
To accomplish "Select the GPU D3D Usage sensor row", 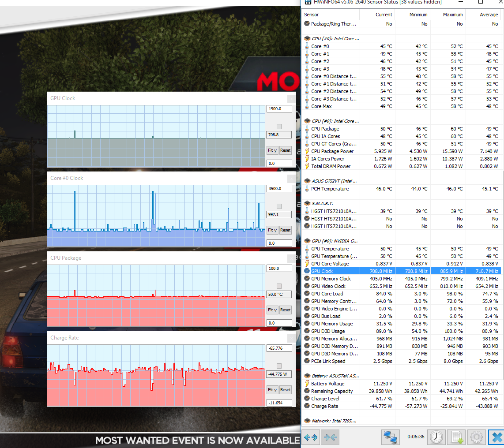I will pos(402,331).
